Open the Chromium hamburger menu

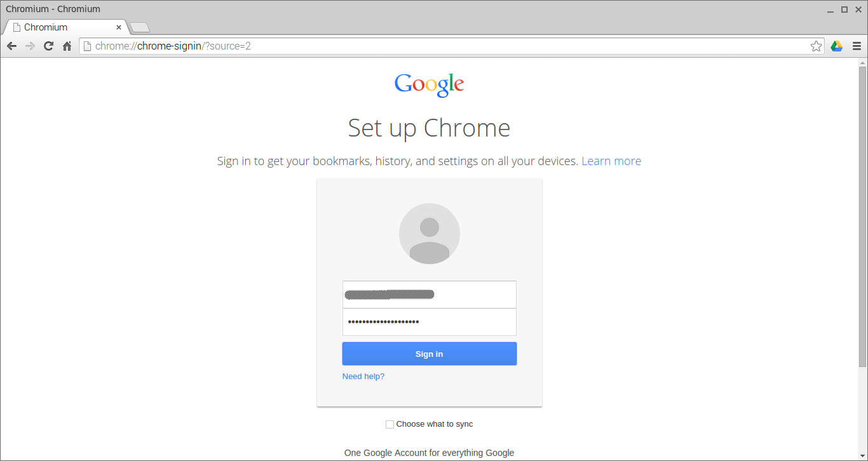tap(857, 46)
